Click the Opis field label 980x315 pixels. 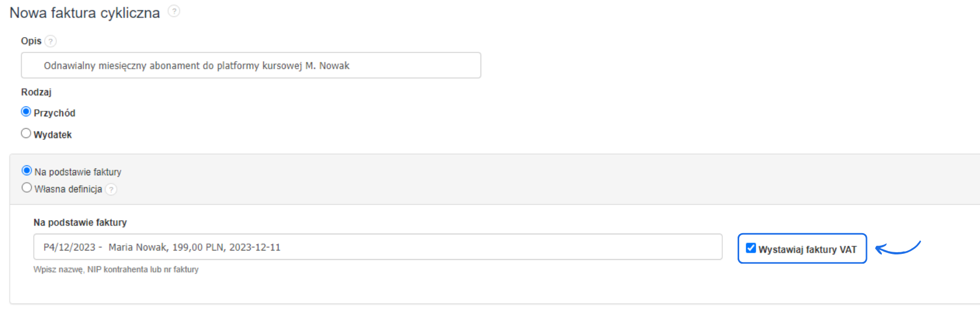pyautogui.click(x=31, y=41)
